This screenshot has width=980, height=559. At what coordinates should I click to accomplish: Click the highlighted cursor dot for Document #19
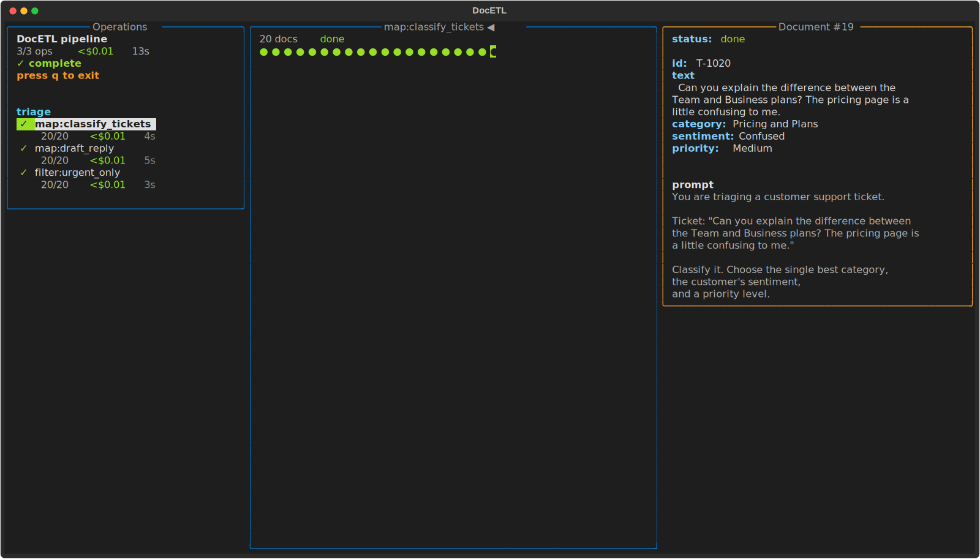[x=493, y=52]
